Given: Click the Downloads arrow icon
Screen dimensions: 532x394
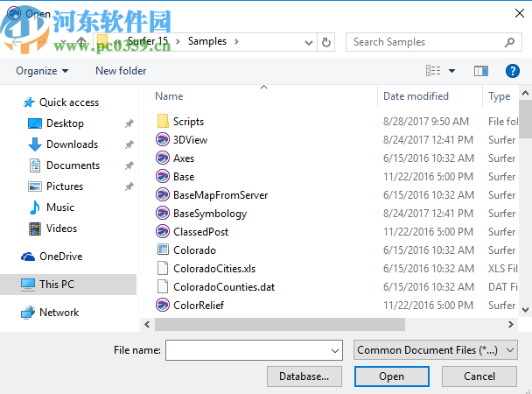Looking at the screenshot, I should click(x=35, y=144).
